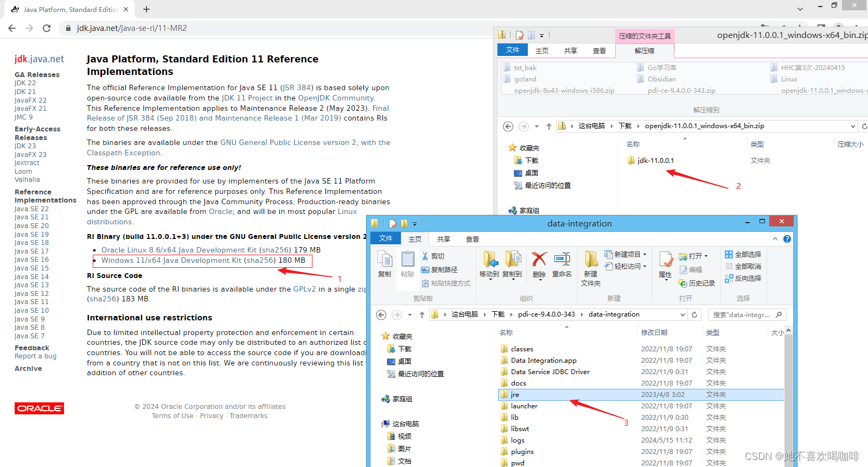Select the jre folder row
This screenshot has height=467, width=868.
(x=641, y=395)
